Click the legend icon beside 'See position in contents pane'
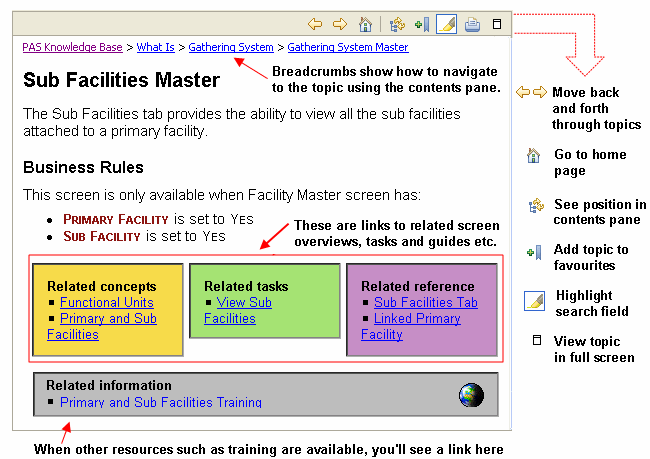 tap(536, 205)
